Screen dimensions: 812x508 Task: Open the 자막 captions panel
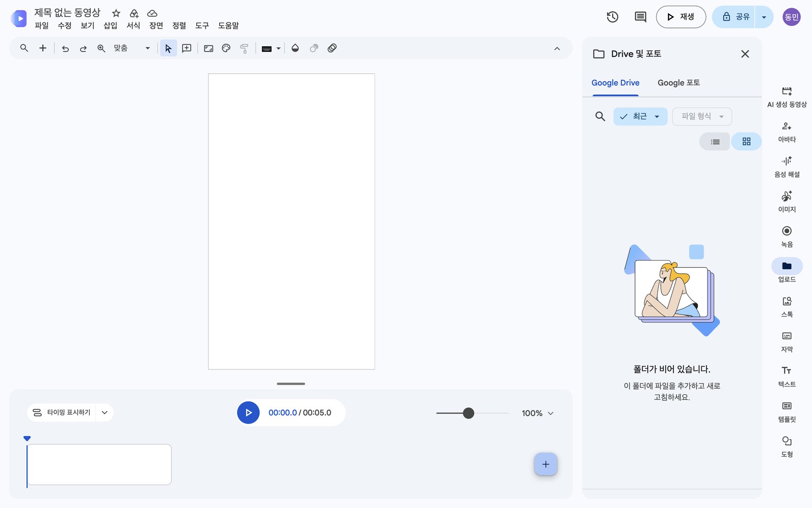pyautogui.click(x=787, y=342)
